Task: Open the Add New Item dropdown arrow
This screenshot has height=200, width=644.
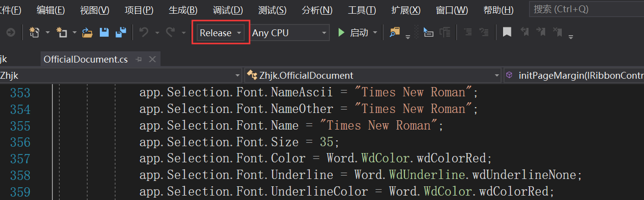Action: [74, 33]
